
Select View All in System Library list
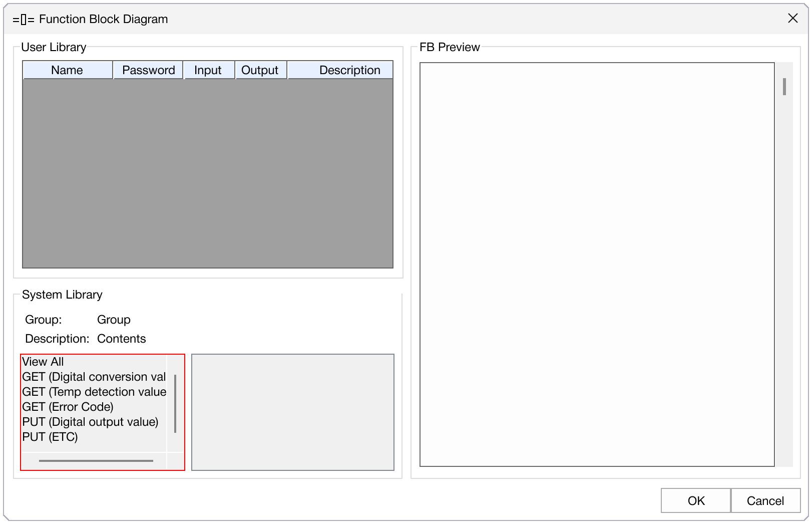43,362
